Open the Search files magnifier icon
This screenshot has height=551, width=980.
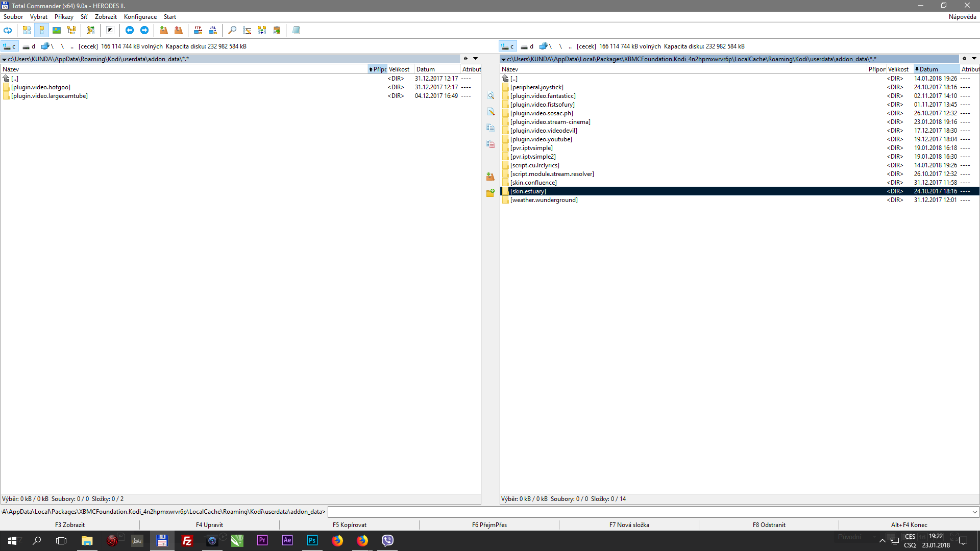click(x=232, y=30)
